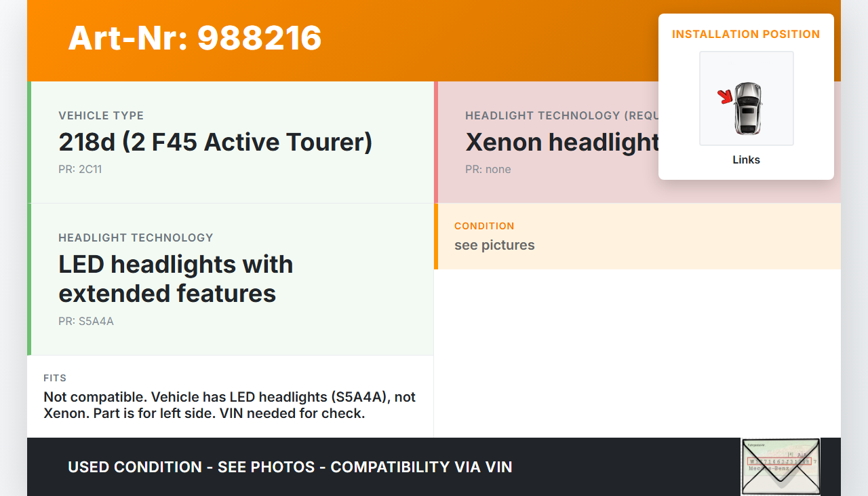
Task: Click LED headlights with extended features text
Action: [176, 279]
